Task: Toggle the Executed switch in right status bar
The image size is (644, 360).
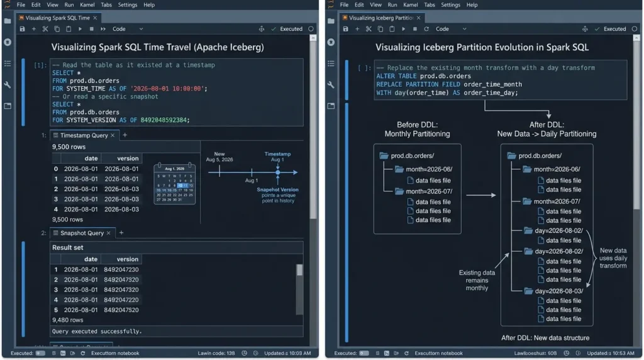Action: point(364,353)
